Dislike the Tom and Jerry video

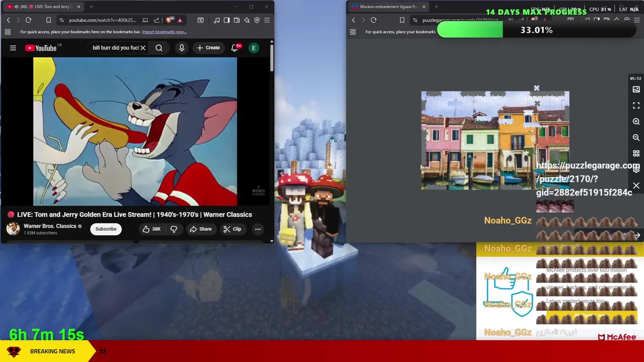[174, 229]
